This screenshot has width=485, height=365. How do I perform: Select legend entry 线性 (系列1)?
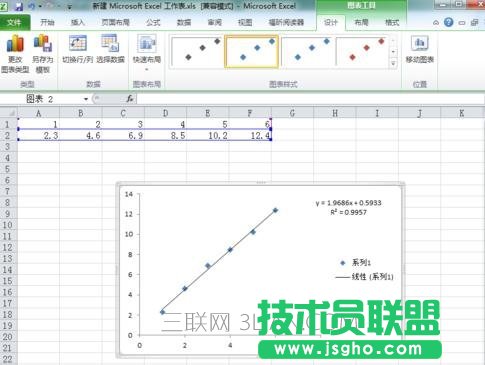[x=364, y=277]
